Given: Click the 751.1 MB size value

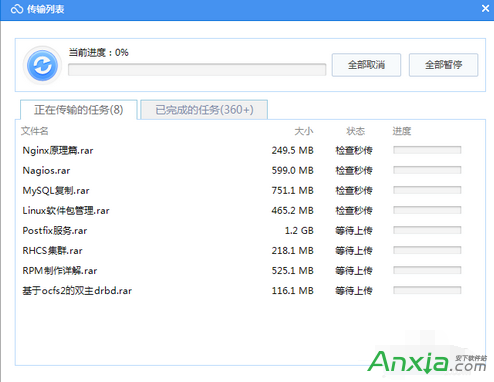Looking at the screenshot, I should click(x=293, y=190).
